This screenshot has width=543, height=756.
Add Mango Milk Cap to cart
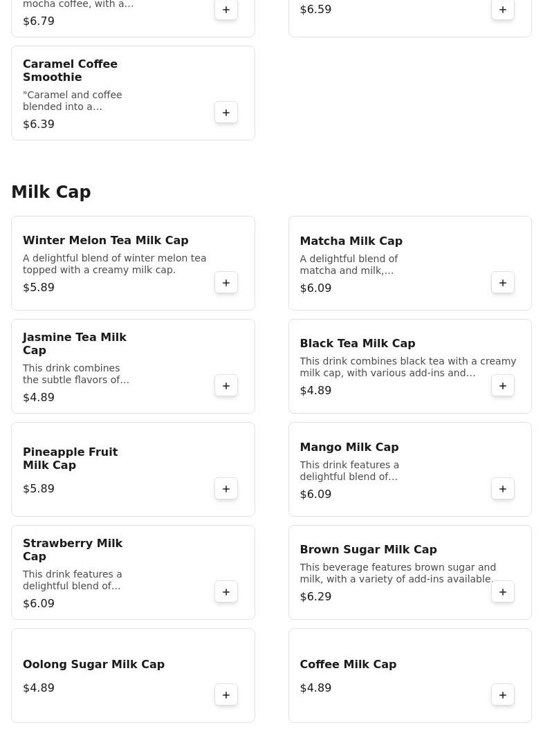click(x=502, y=489)
